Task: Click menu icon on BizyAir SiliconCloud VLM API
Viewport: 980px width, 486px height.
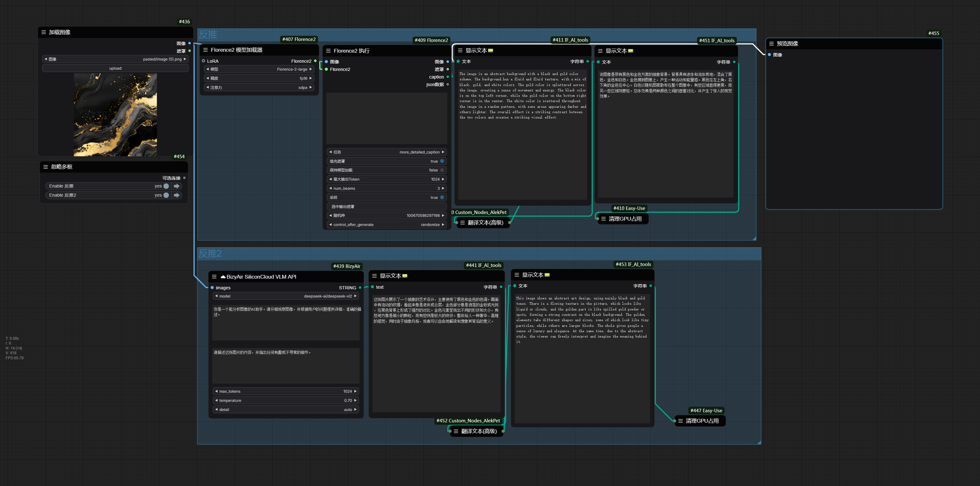Action: pos(214,277)
